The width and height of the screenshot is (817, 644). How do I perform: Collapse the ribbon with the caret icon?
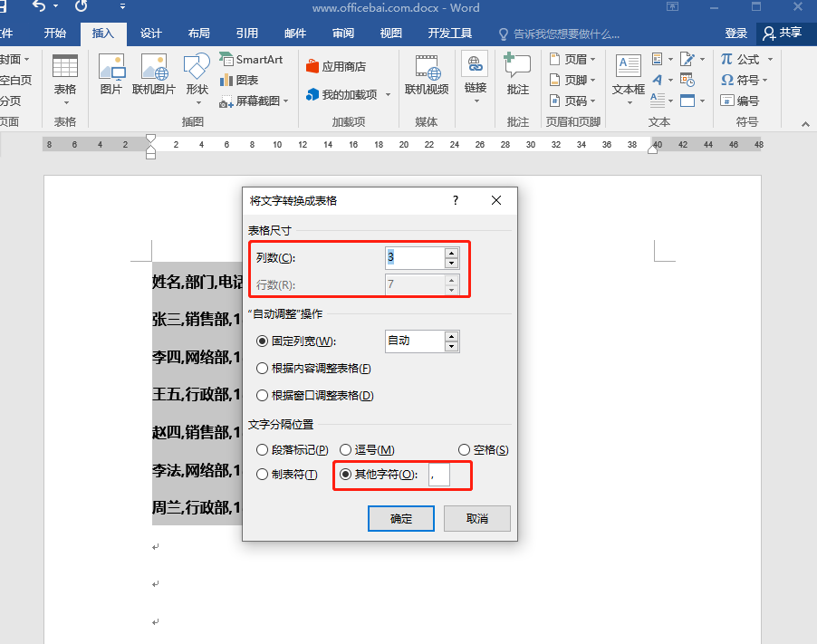(x=805, y=124)
